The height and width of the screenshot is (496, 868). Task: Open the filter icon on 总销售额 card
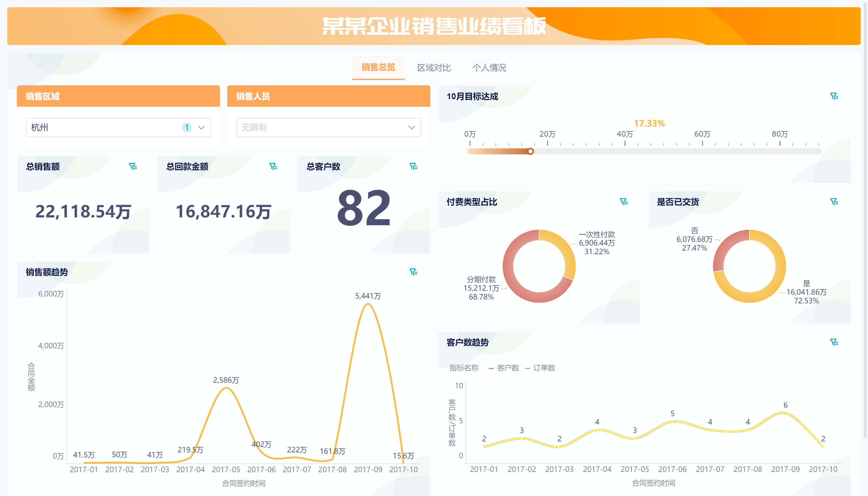click(134, 166)
